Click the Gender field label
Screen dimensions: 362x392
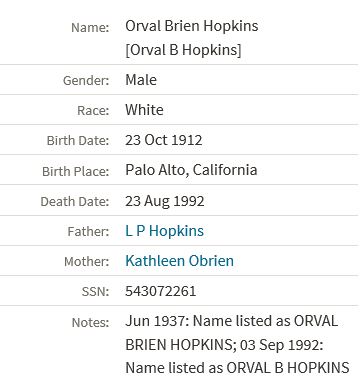86,81
